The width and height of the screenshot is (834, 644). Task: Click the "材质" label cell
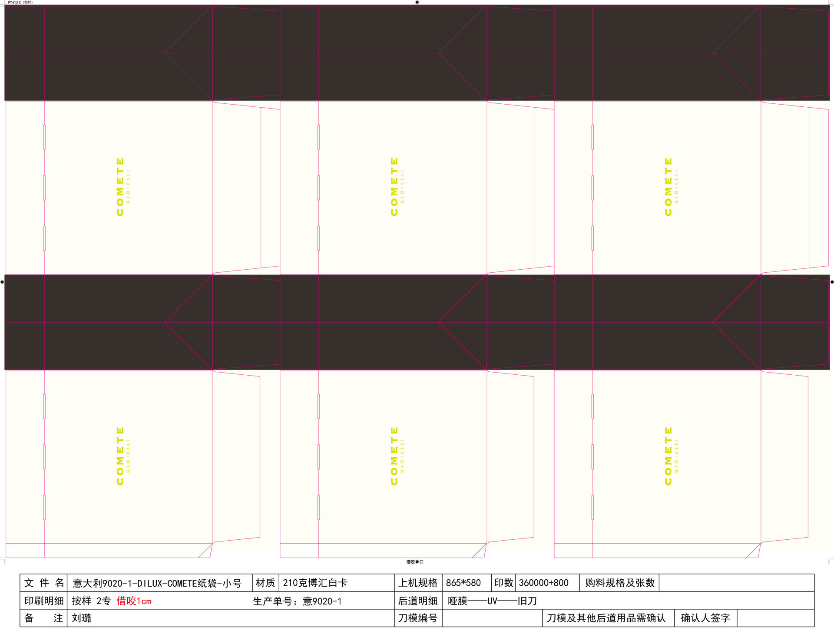click(265, 583)
